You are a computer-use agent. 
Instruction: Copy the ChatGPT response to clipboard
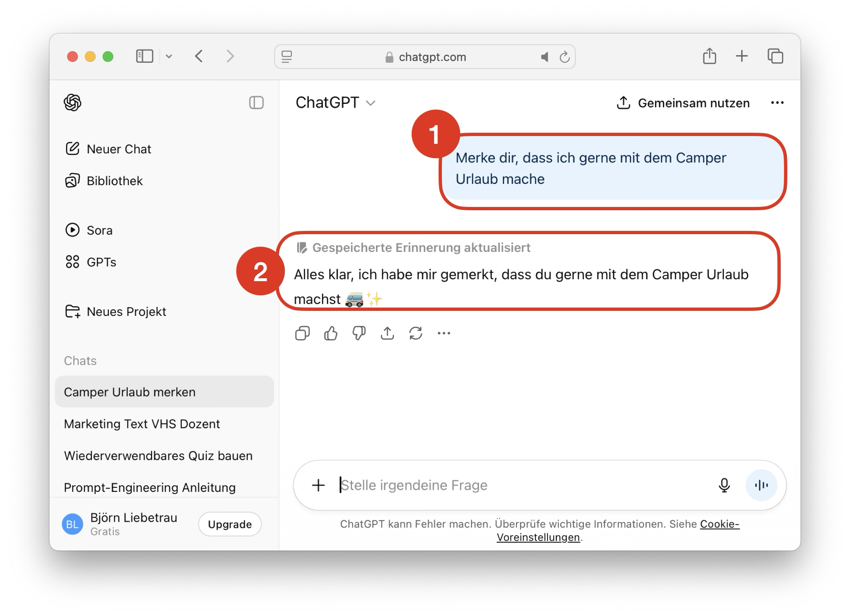tap(302, 333)
